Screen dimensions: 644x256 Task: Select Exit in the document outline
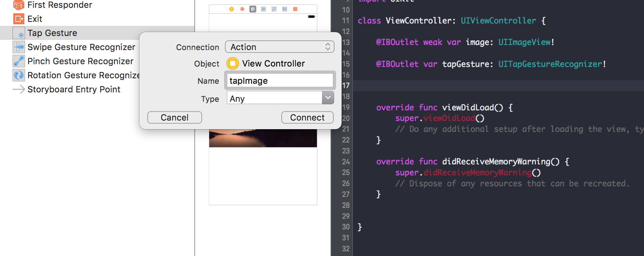pos(34,19)
